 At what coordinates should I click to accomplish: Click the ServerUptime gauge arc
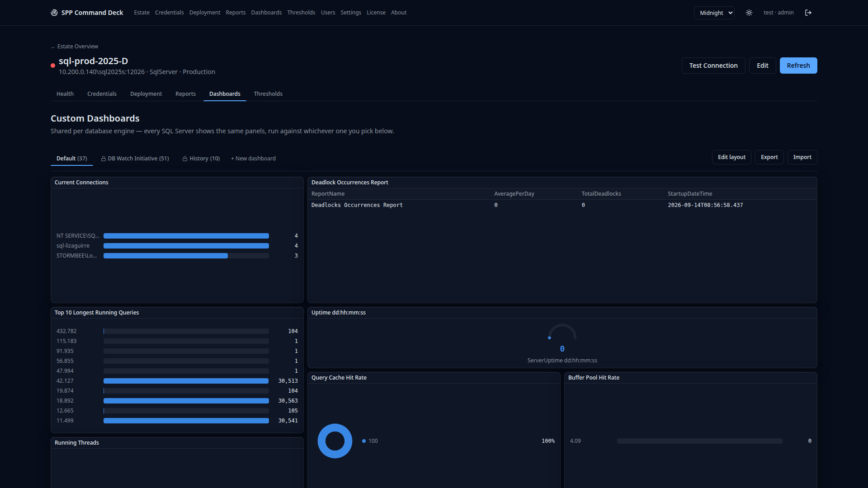point(562,332)
